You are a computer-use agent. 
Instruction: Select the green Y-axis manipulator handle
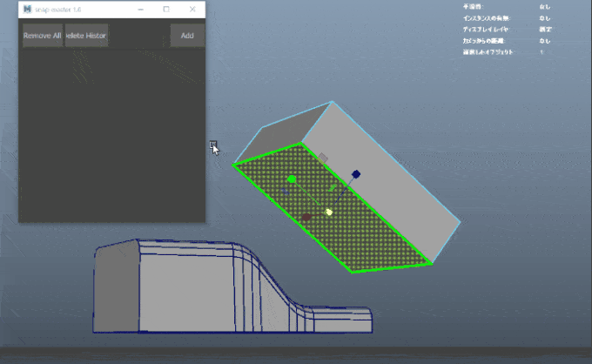coord(292,179)
